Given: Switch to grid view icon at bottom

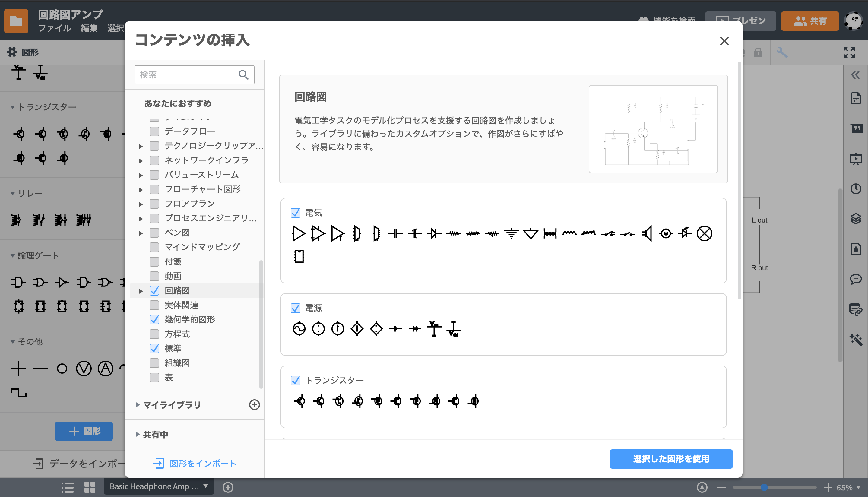Looking at the screenshot, I should 90,487.
